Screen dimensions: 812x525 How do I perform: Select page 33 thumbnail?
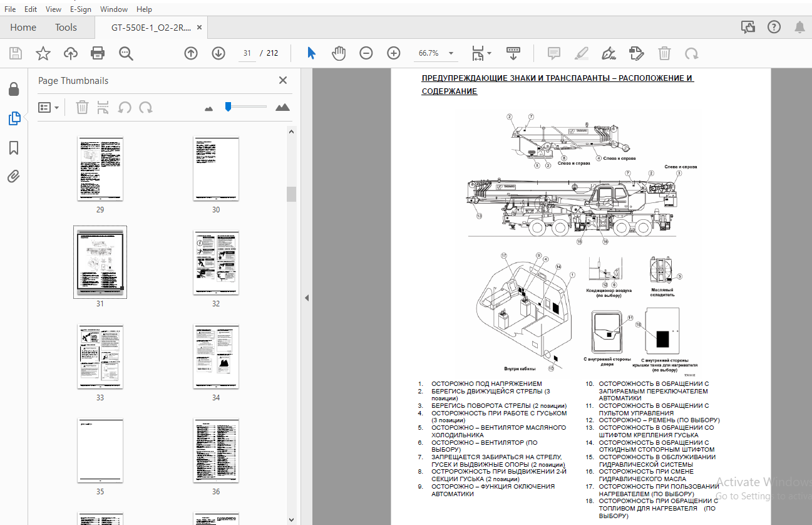pos(100,356)
